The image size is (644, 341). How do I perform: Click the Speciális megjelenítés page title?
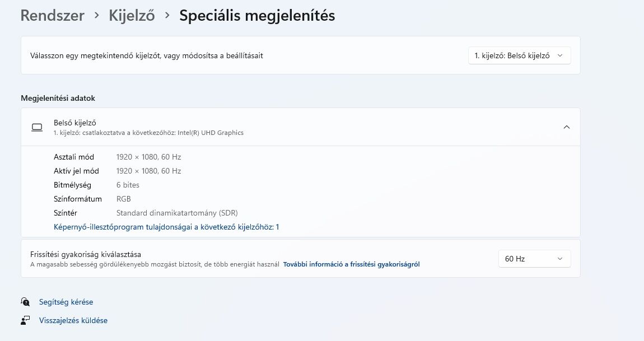(x=257, y=16)
